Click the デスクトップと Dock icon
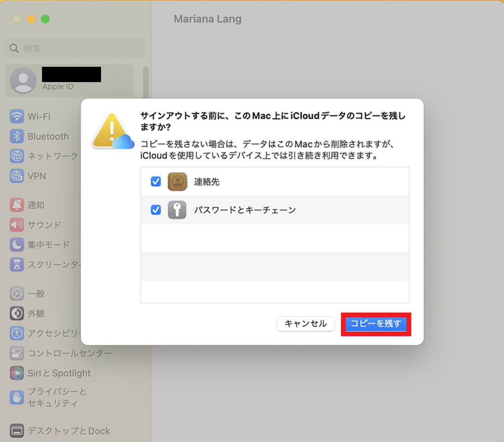The width and height of the screenshot is (504, 442). pyautogui.click(x=17, y=431)
